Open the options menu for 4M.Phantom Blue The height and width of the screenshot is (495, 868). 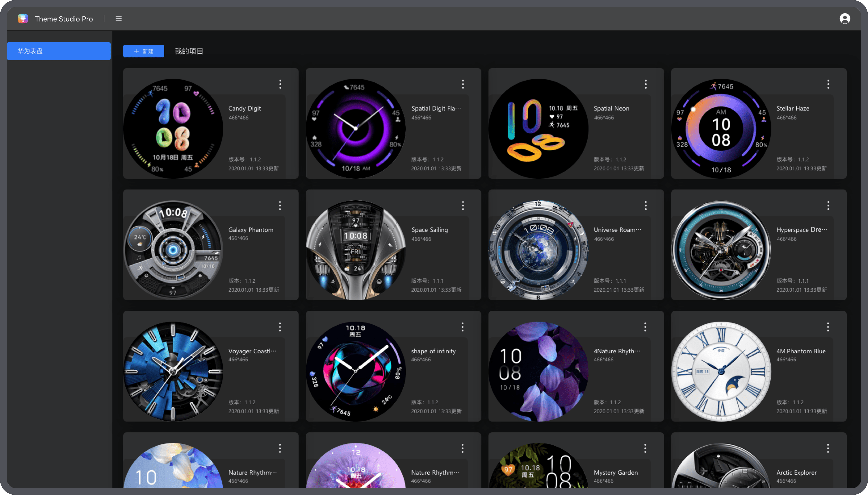(x=828, y=327)
